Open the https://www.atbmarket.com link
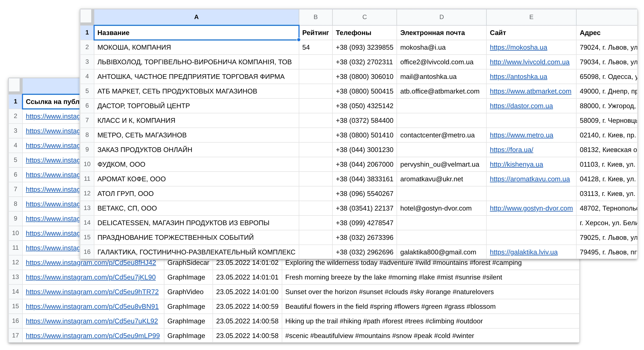This screenshot has width=644, height=350. (x=530, y=91)
